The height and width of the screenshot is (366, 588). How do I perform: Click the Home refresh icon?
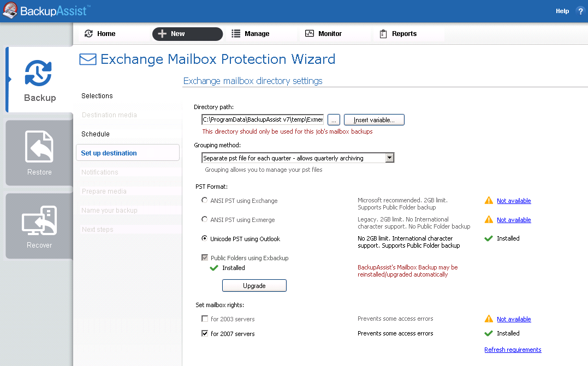click(88, 34)
